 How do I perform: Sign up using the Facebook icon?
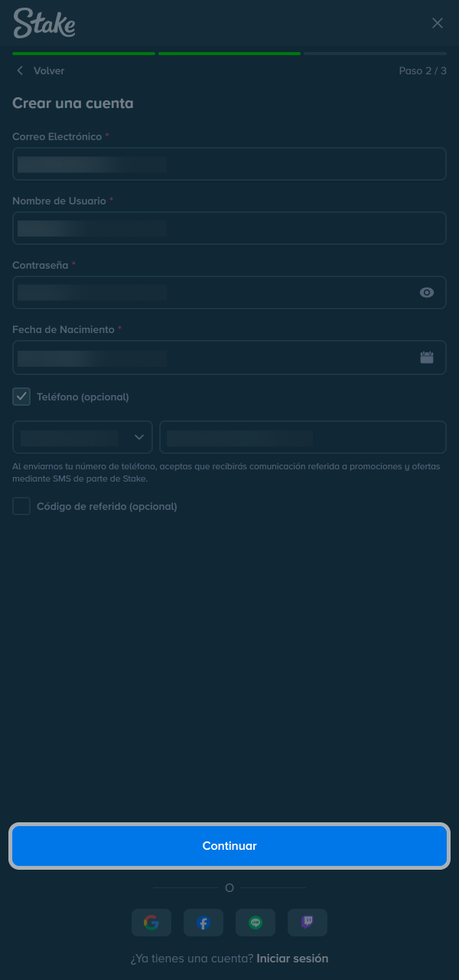coord(203,922)
